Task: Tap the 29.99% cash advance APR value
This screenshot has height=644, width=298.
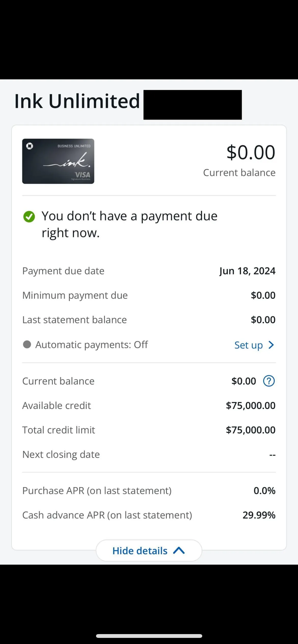Action: pos(259,515)
